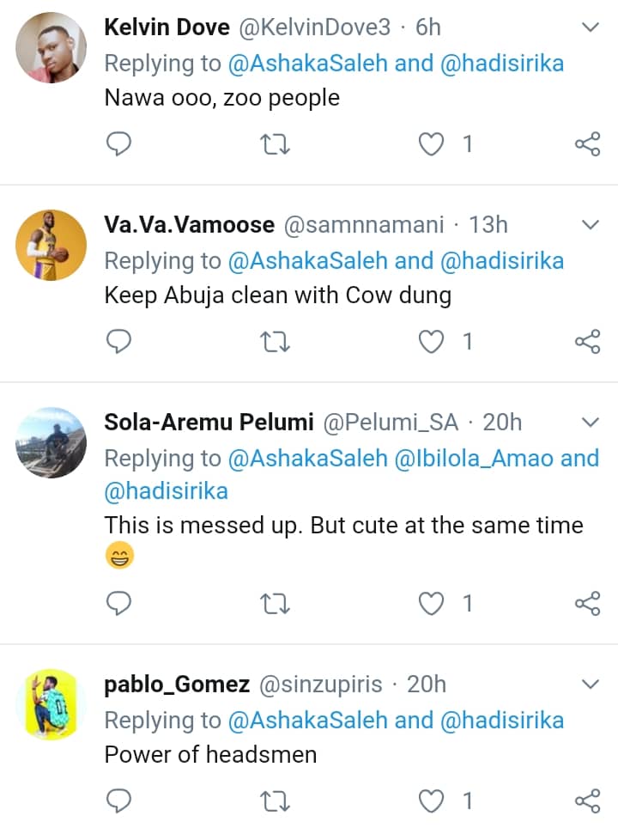Like Sola-Aremu Pelumi's tweet
The height and width of the screenshot is (840, 618).
[x=430, y=604]
